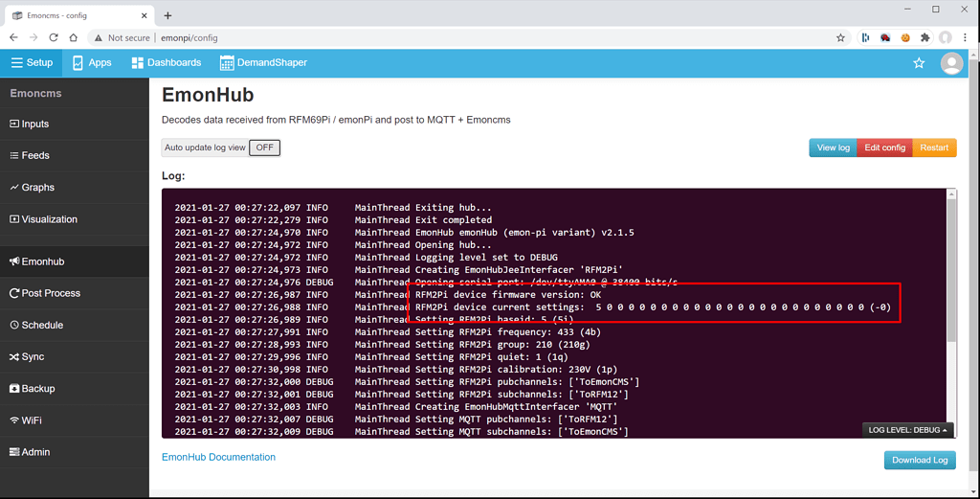Click the Emoncms favorites star in the blue bar
The image size is (980, 499).
pos(919,62)
